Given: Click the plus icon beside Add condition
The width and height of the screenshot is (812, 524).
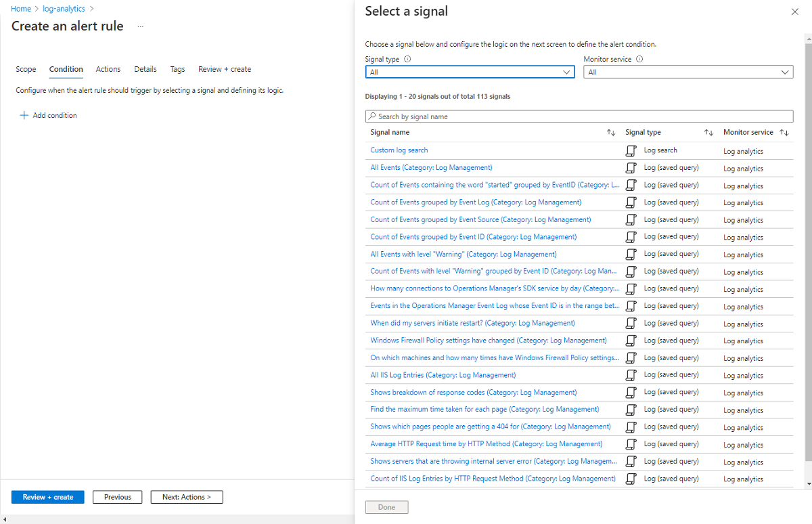Looking at the screenshot, I should [24, 115].
